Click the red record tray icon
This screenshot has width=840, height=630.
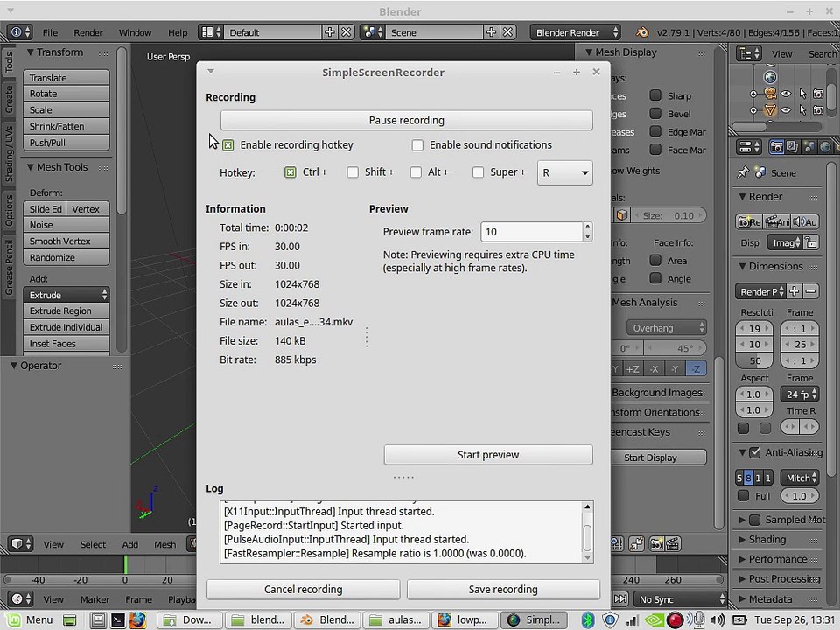[675, 619]
